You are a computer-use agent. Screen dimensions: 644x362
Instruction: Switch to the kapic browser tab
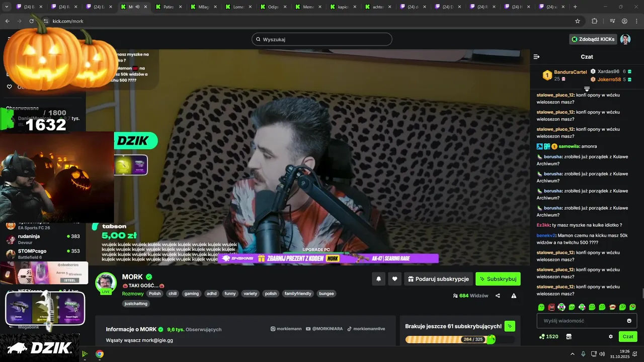point(343,7)
